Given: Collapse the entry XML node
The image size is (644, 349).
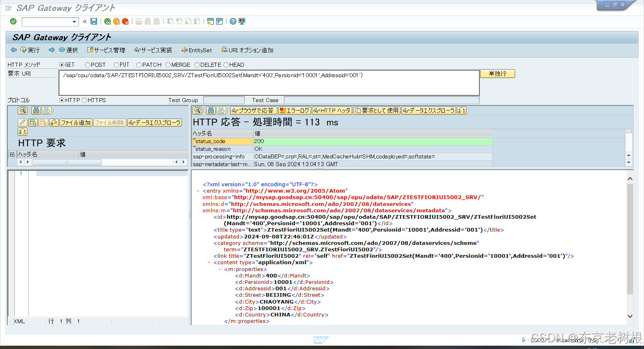Looking at the screenshot, I should coord(198,191).
